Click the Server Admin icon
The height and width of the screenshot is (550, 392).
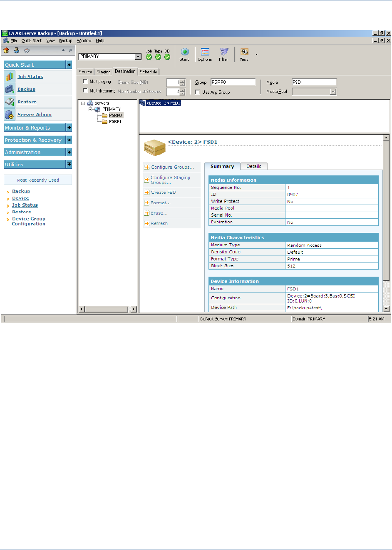click(9, 115)
